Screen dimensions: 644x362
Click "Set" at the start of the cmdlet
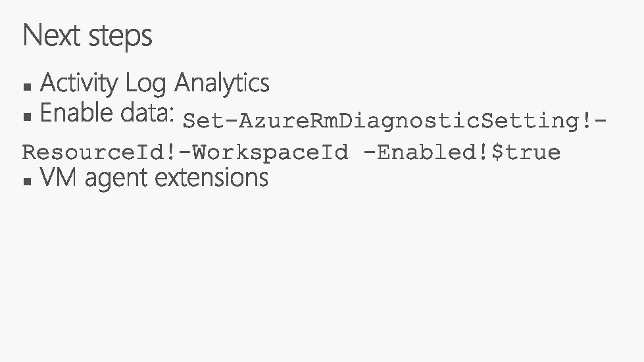coord(202,121)
